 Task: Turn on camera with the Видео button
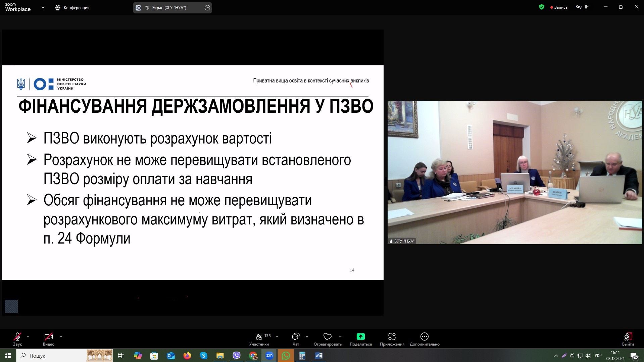point(49,339)
